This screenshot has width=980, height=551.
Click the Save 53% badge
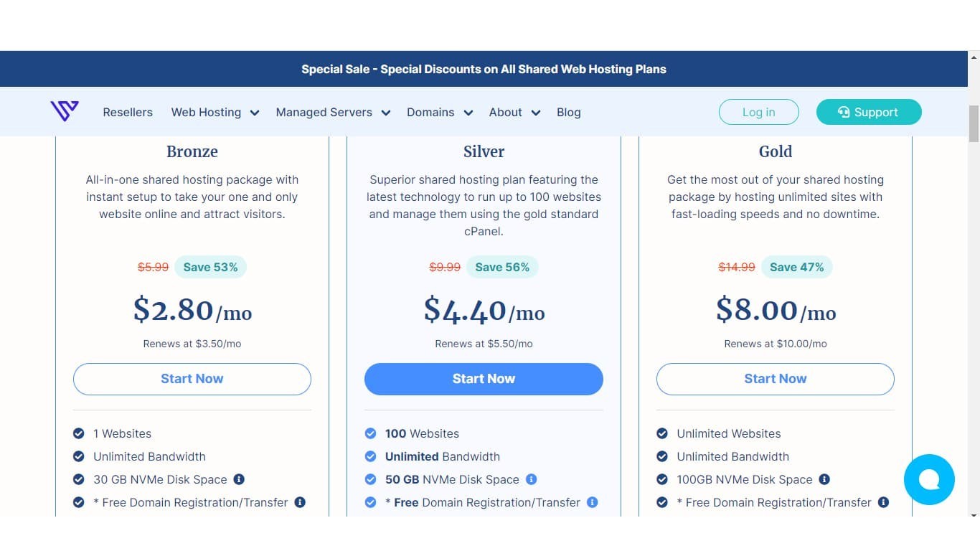tap(210, 267)
